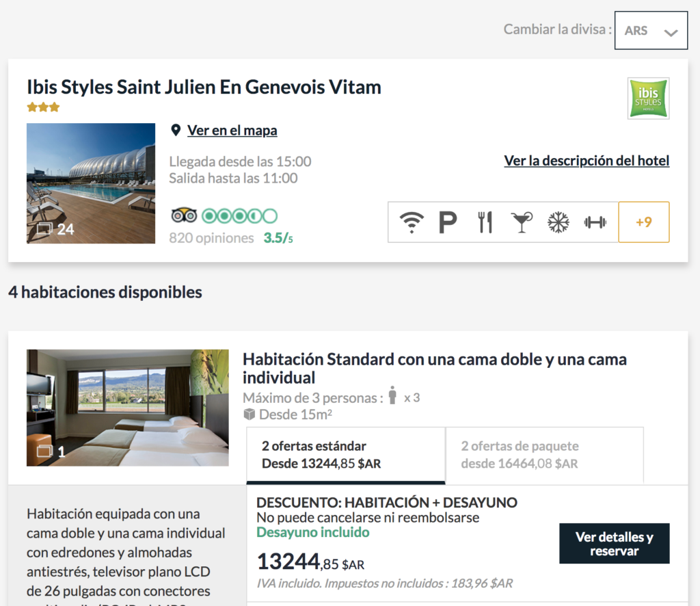Click the parking P amenity icon
Viewport: 700px width, 606px height.
(x=448, y=222)
